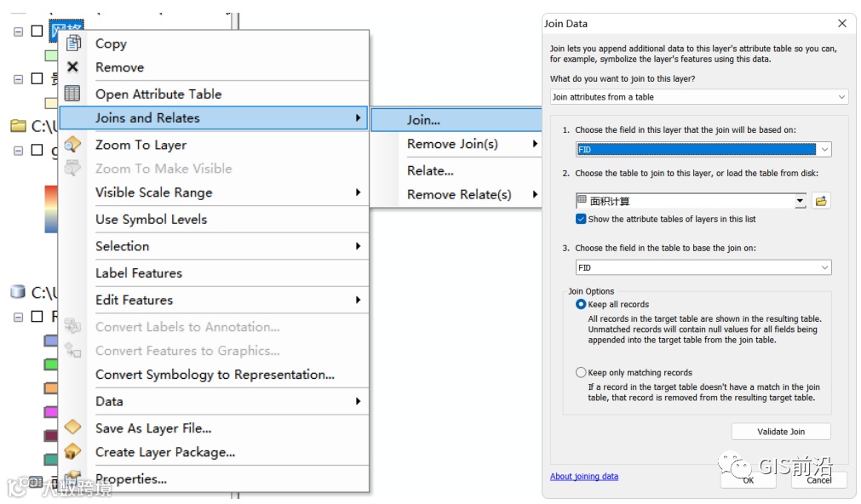Toggle Show the attribute tables checkbox
Screen dimensions: 861x504
(581, 219)
